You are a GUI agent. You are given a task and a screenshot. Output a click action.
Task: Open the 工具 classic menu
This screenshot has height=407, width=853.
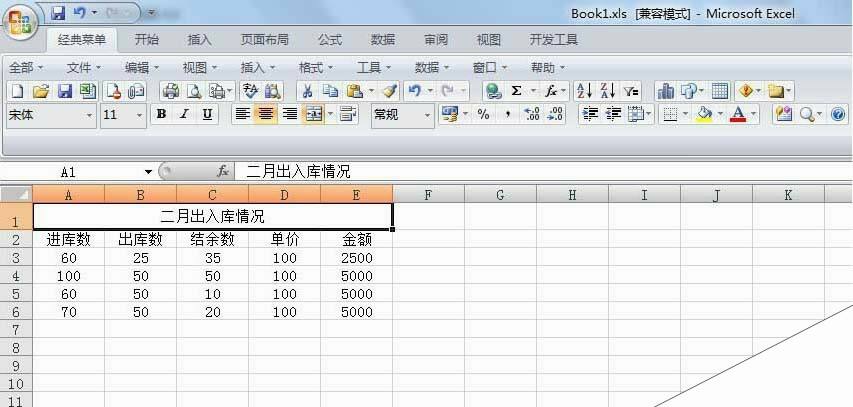pyautogui.click(x=374, y=68)
